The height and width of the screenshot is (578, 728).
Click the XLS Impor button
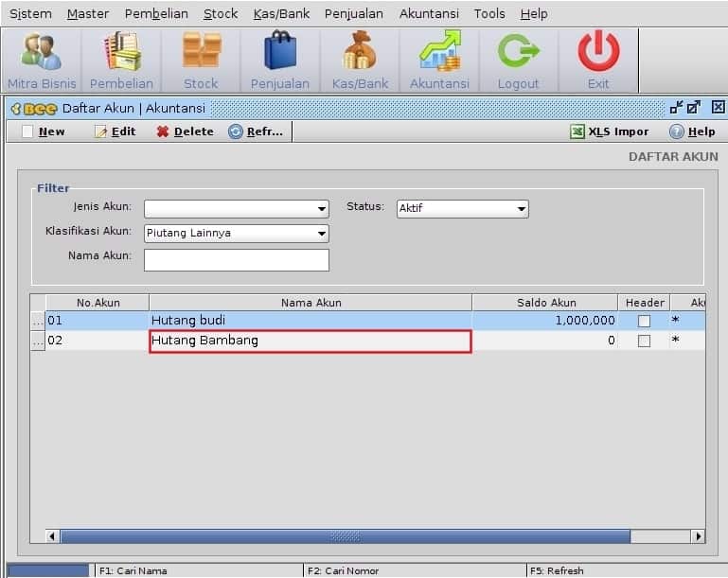pos(609,131)
